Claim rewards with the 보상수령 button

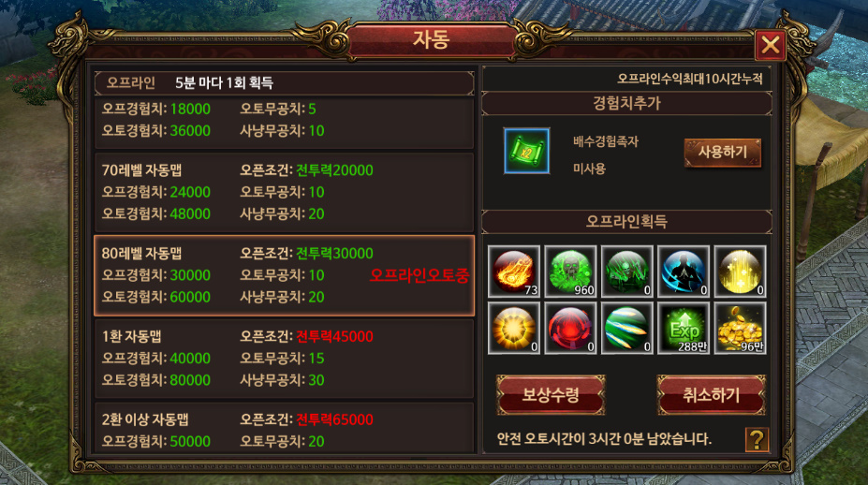tap(551, 395)
